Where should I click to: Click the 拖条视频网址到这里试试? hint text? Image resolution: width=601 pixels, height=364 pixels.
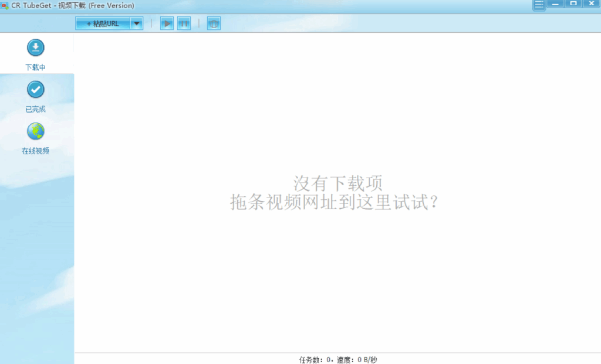point(334,202)
